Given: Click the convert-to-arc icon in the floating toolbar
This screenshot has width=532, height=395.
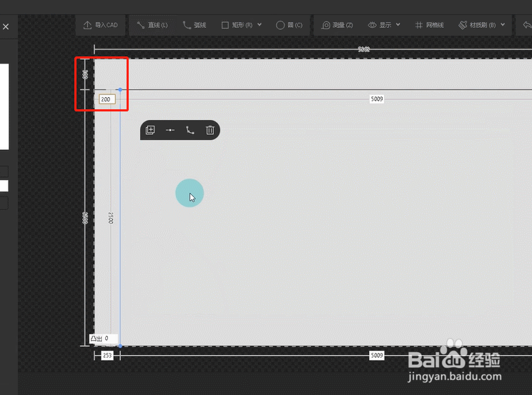Looking at the screenshot, I should [190, 130].
